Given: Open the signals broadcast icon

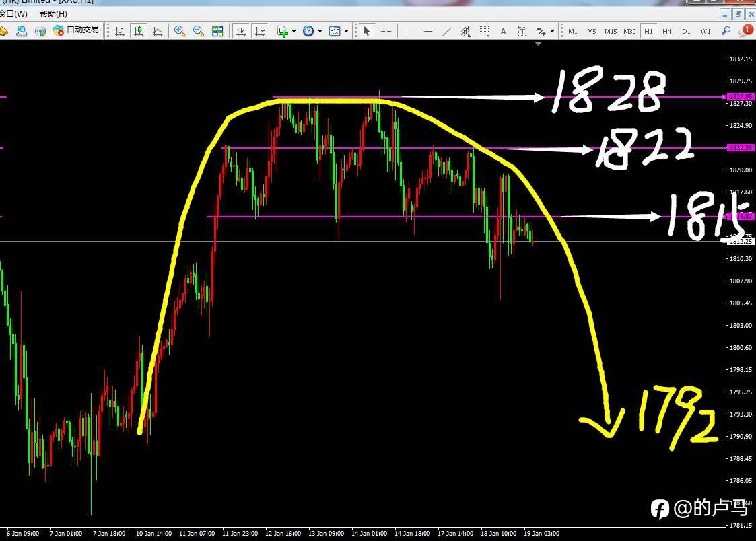Looking at the screenshot, I should coord(40,31).
